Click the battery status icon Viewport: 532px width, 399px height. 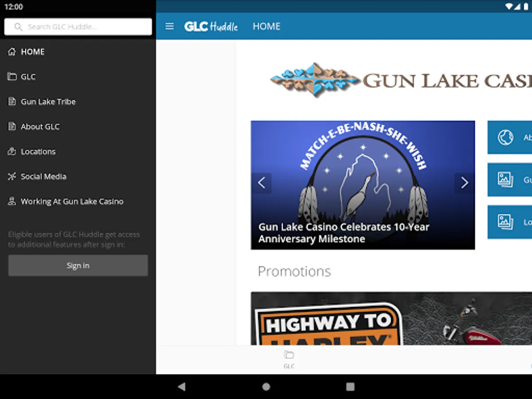pos(526,7)
